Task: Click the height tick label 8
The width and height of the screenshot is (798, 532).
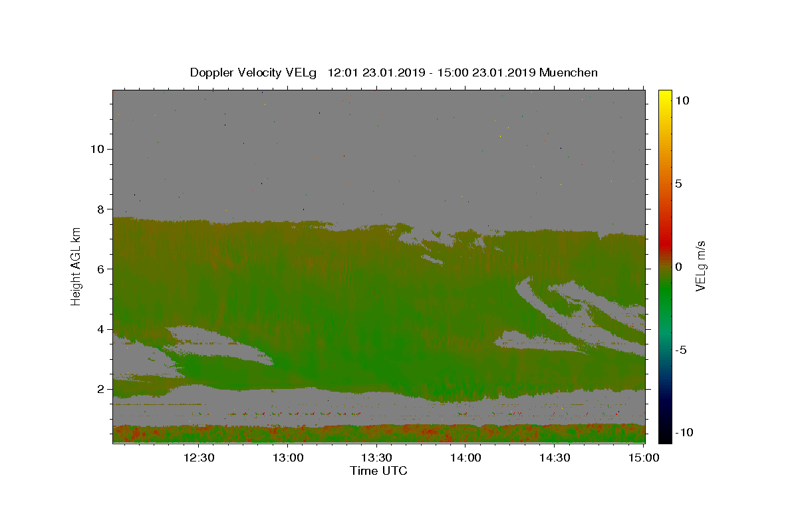Action: click(101, 209)
